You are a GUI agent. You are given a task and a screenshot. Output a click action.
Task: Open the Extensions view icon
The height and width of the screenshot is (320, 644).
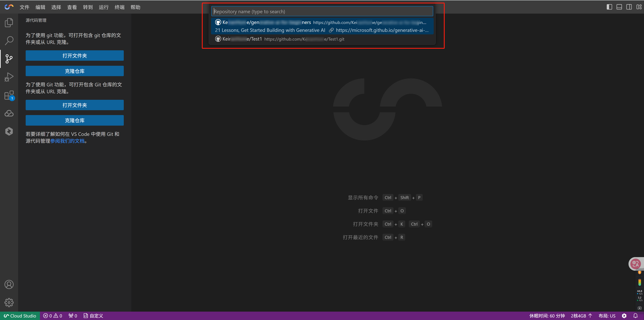pos(9,95)
